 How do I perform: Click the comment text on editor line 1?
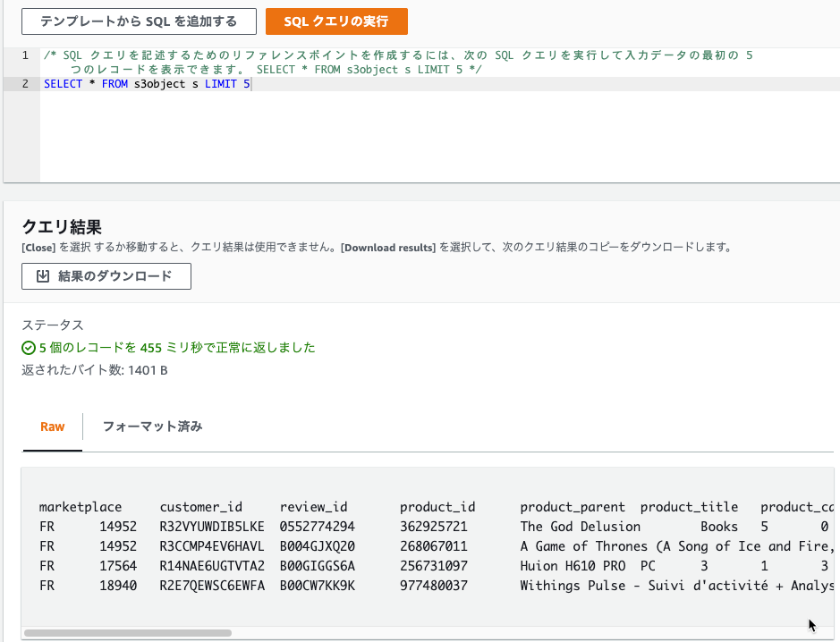point(399,62)
